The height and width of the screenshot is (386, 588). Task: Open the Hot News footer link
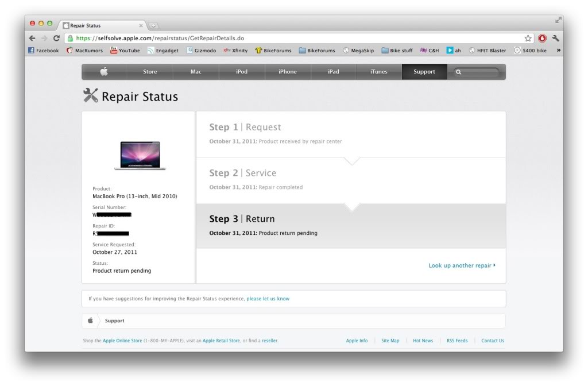(423, 341)
